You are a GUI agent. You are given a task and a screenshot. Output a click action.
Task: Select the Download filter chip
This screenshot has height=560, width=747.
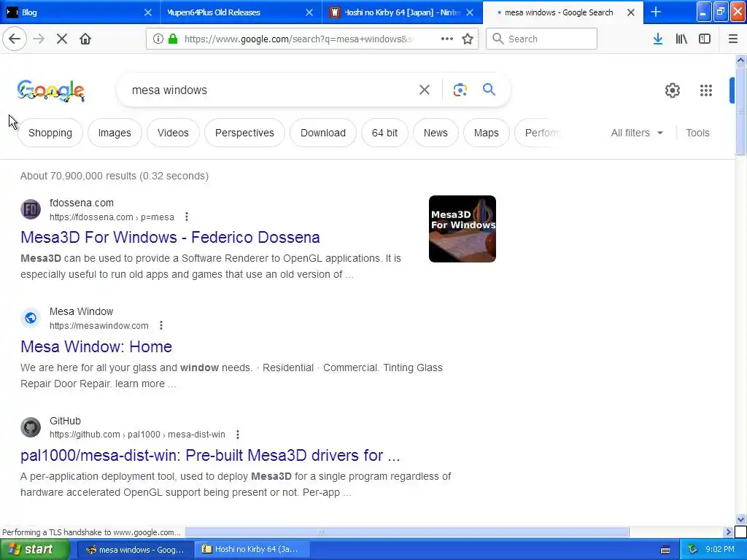point(323,133)
